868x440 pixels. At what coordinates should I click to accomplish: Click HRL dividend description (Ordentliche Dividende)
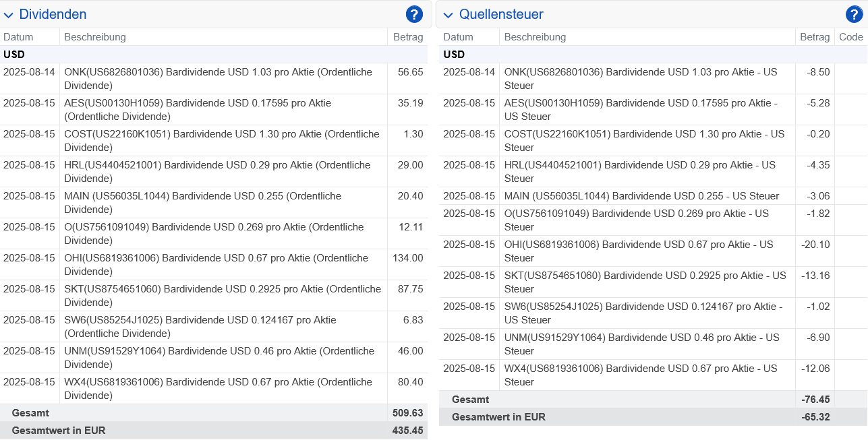point(218,172)
